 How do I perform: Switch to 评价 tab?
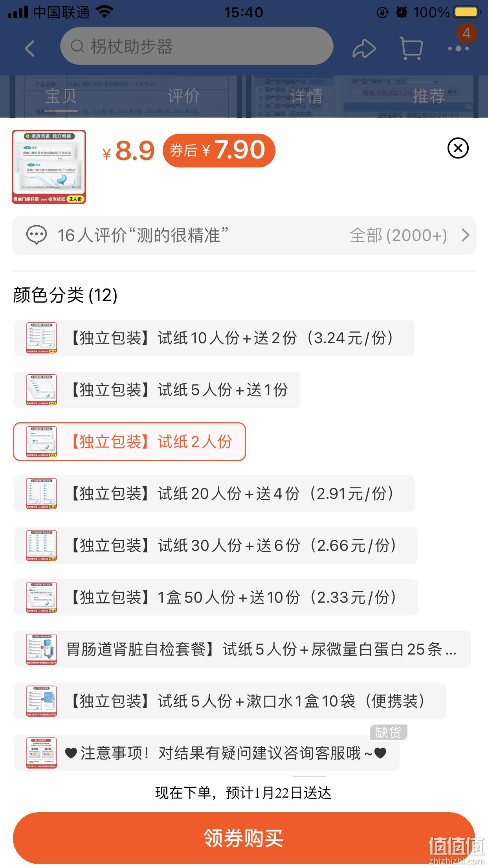pyautogui.click(x=183, y=96)
